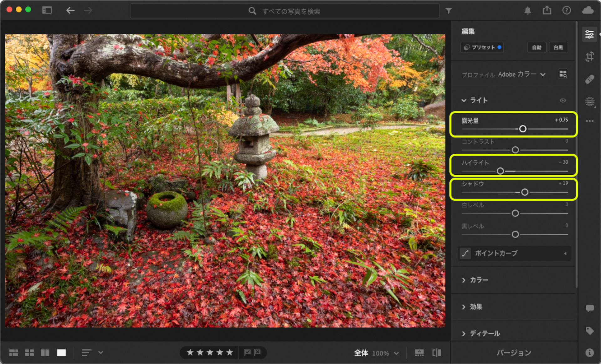The height and width of the screenshot is (364, 601).
Task: Open the Crop and Rotate tool
Action: [x=590, y=57]
